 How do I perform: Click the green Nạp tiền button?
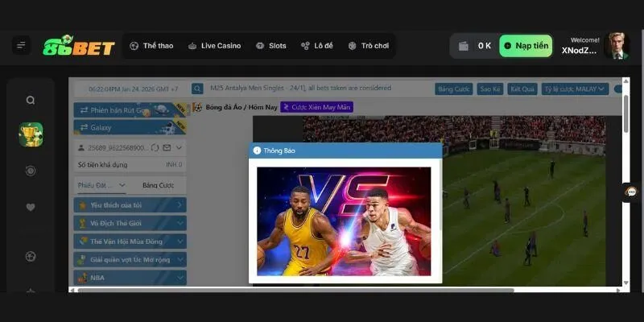click(526, 46)
